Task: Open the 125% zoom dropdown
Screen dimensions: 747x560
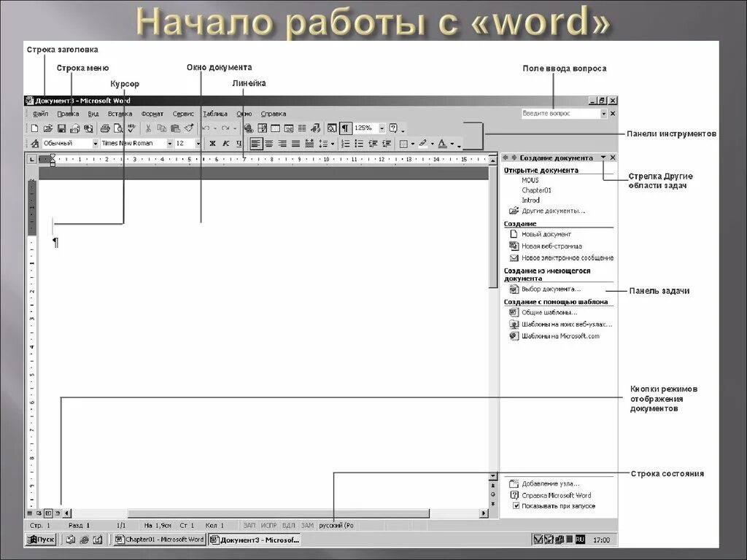Action: (382, 128)
